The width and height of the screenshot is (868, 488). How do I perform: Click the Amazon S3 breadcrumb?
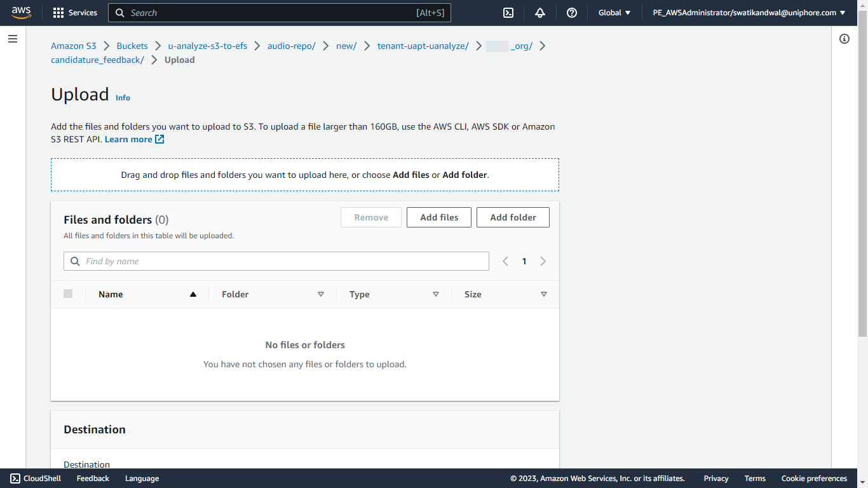pyautogui.click(x=74, y=46)
